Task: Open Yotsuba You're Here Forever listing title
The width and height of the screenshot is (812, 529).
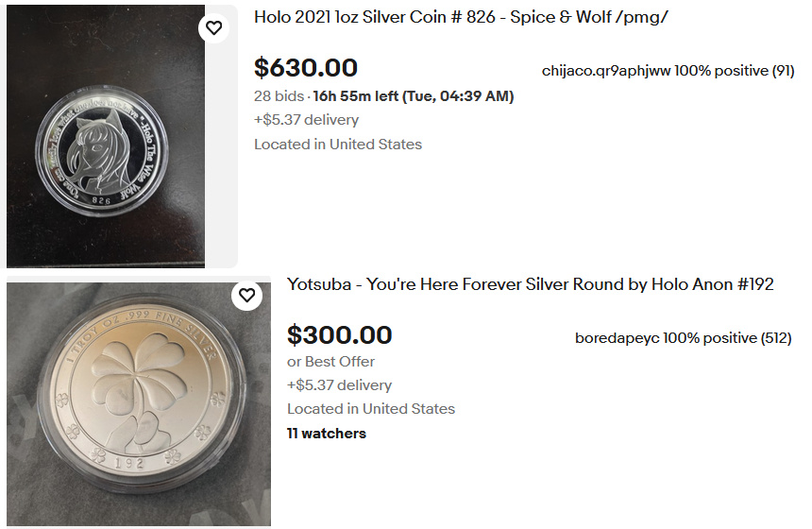Action: 530,284
